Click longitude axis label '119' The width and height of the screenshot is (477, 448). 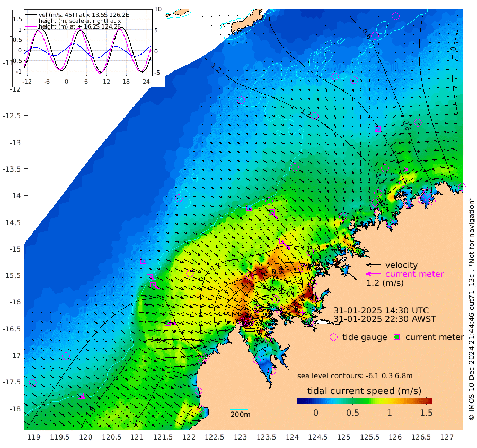[x=34, y=437]
